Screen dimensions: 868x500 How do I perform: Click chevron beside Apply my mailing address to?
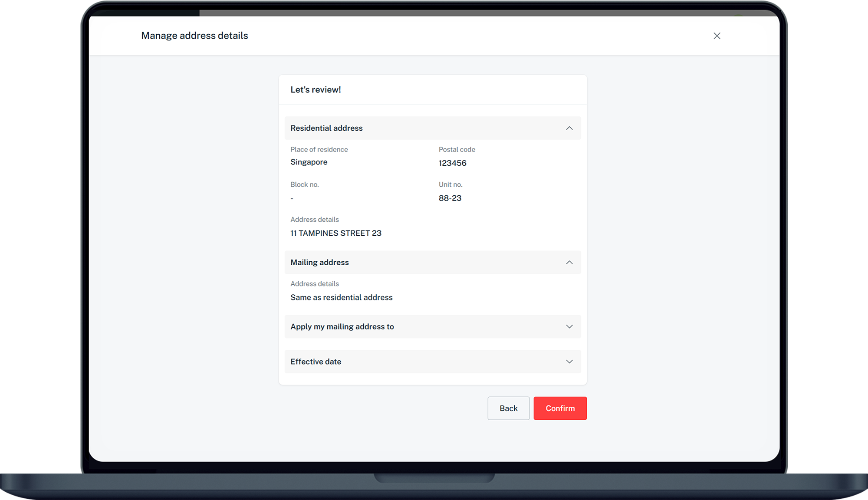569,326
